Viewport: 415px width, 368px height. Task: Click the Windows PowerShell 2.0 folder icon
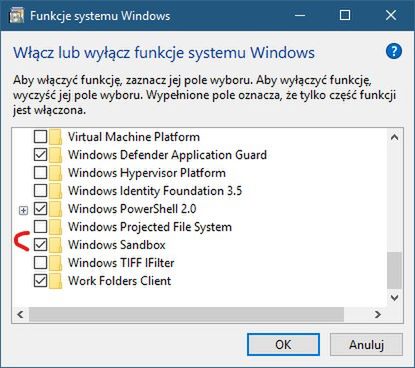[x=56, y=209]
